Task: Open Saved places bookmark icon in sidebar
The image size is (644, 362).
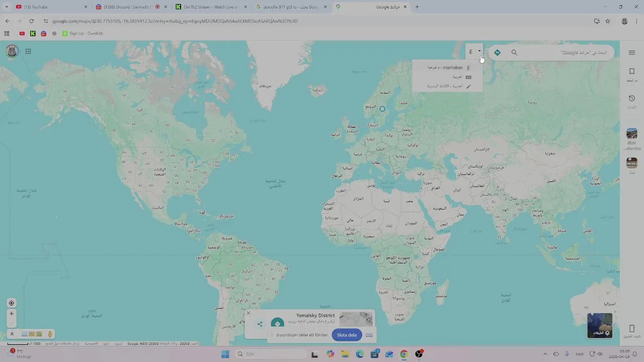Action: coord(632,71)
